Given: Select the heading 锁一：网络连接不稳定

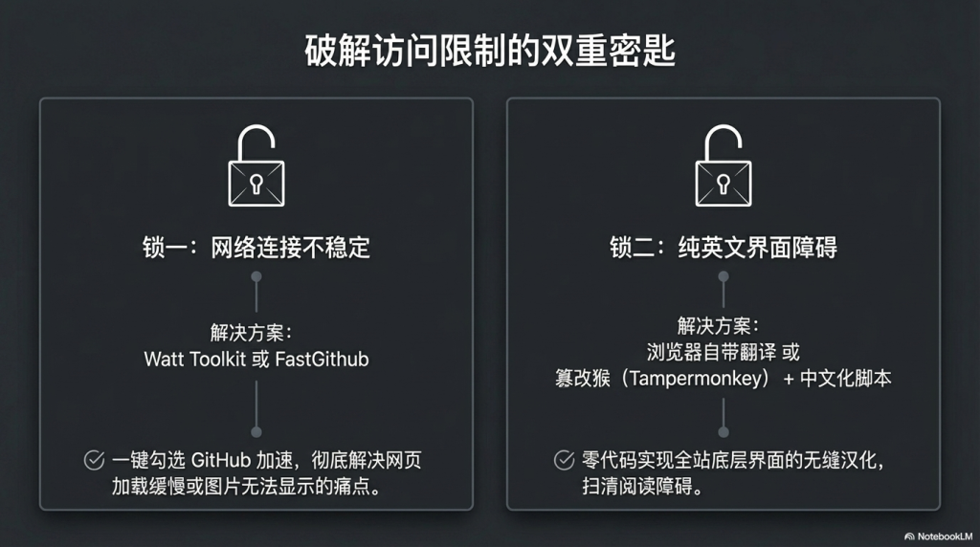Looking at the screenshot, I should point(256,248).
